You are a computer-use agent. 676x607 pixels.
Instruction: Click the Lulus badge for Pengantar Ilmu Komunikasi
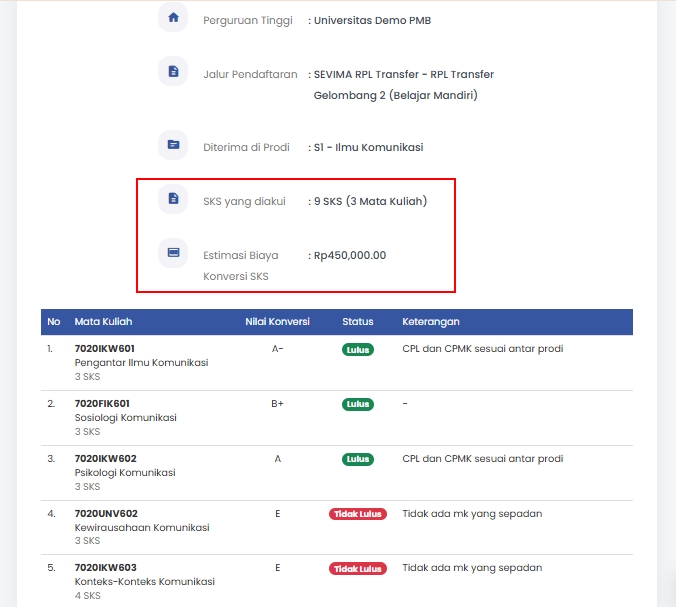click(357, 349)
